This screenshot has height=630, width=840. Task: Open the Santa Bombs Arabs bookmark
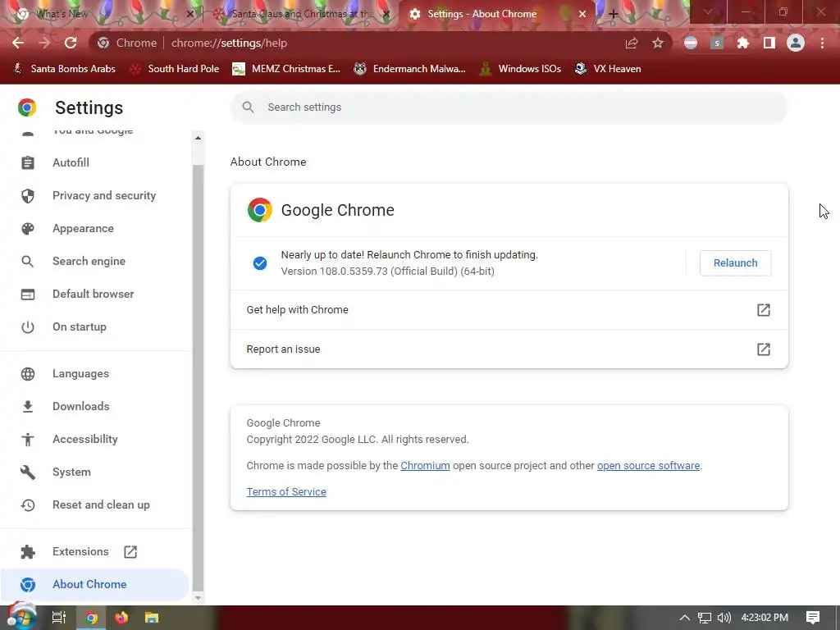(x=64, y=69)
